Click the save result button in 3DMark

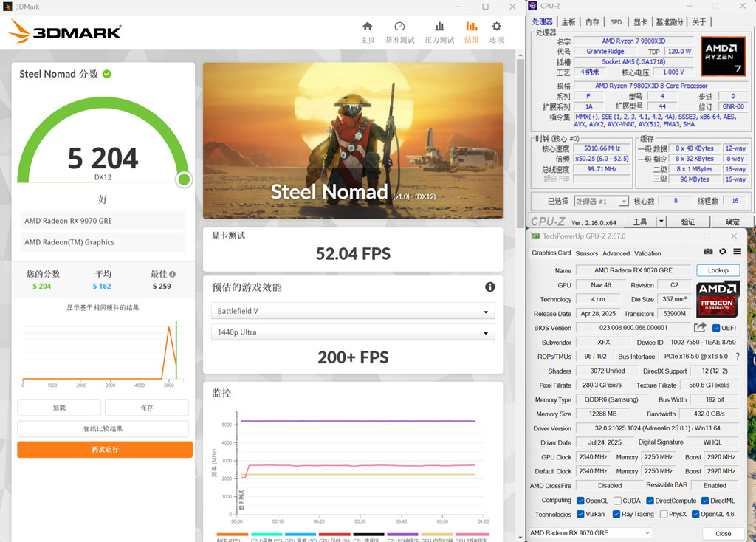pyautogui.click(x=147, y=408)
